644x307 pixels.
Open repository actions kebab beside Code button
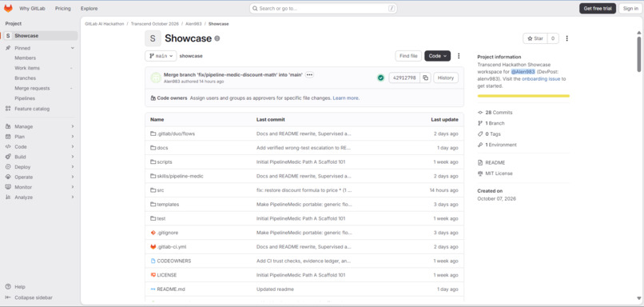coord(459,56)
